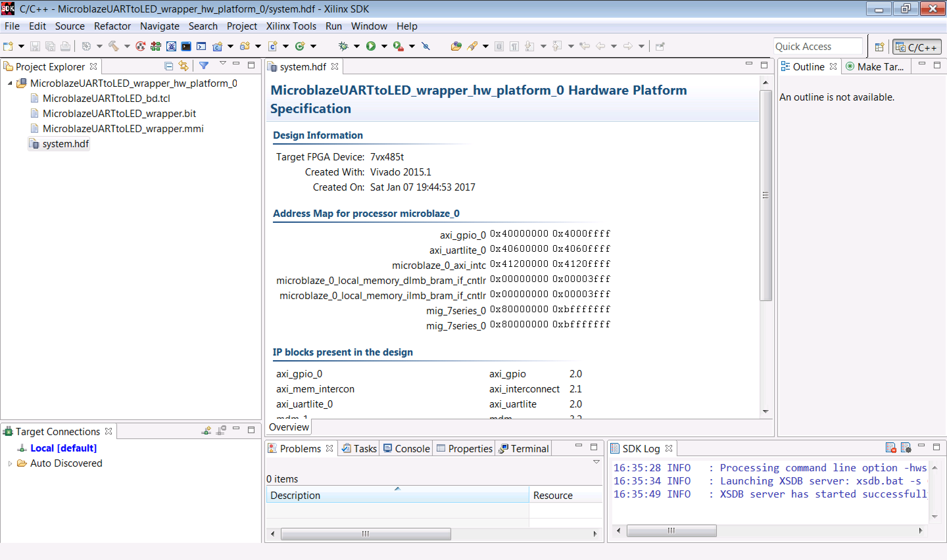947x560 pixels.
Task: Open the Run dropdown arrow
Action: click(384, 46)
